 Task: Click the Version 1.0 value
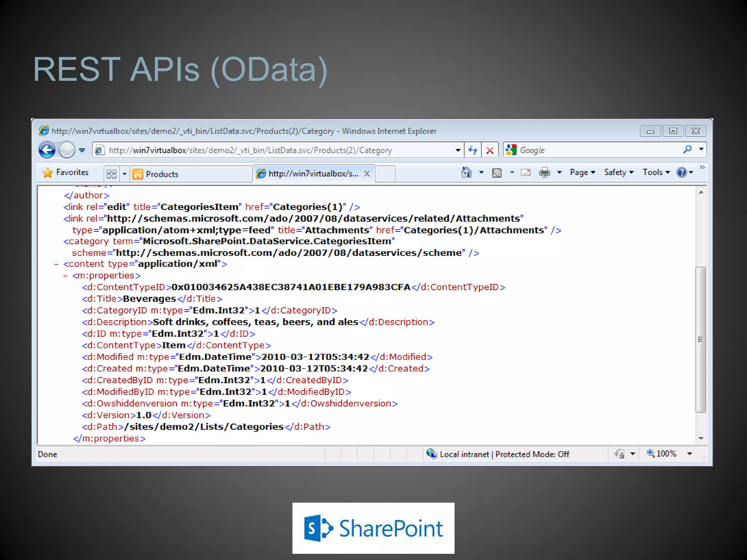point(144,415)
